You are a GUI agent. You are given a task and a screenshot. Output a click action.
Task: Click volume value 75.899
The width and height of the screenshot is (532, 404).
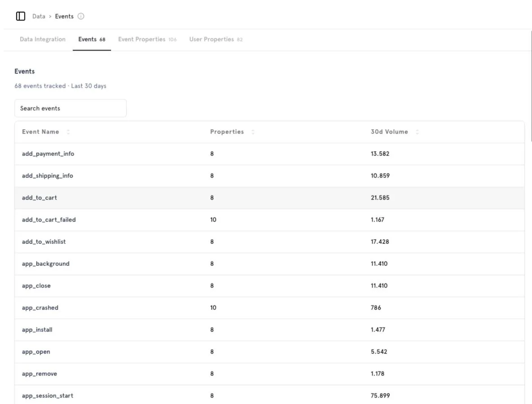pyautogui.click(x=380, y=396)
